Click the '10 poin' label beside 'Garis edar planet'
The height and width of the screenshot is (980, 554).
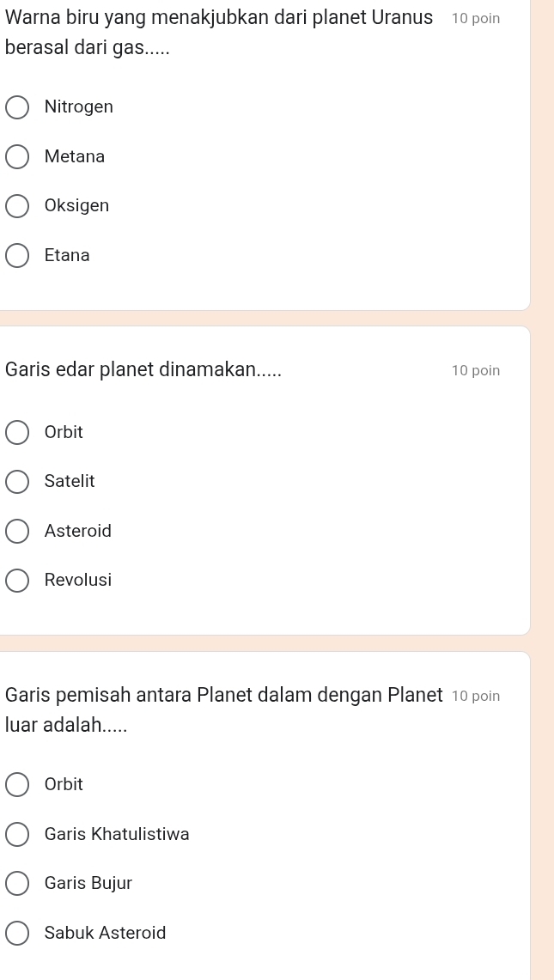(475, 371)
